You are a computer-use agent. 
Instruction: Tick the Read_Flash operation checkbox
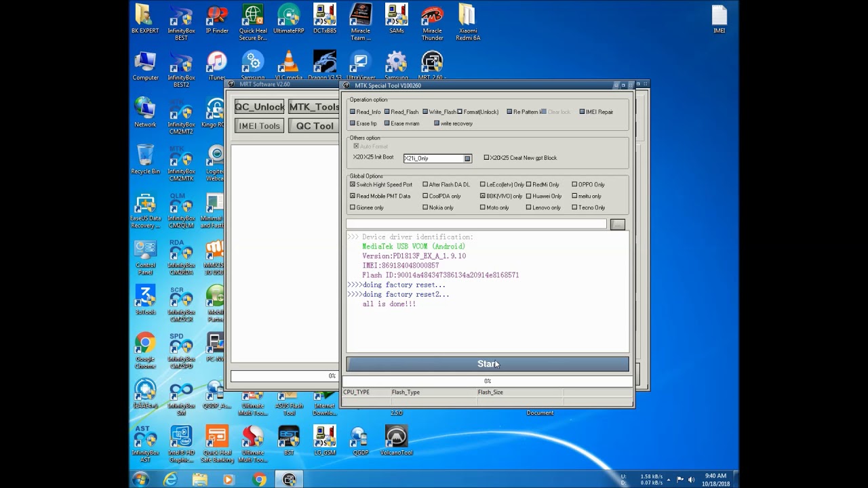[x=387, y=112]
